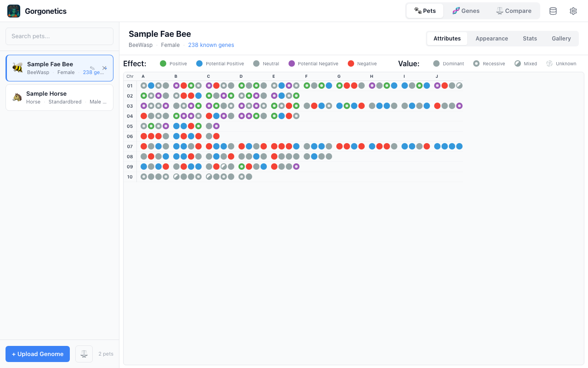
Task: Click the Search pets input field
Action: (59, 36)
